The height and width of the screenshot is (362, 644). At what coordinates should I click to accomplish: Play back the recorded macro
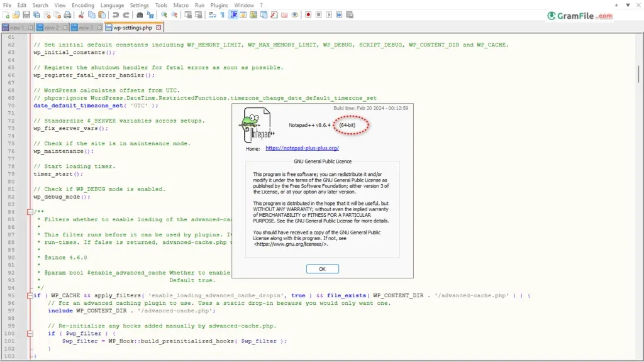[329, 15]
